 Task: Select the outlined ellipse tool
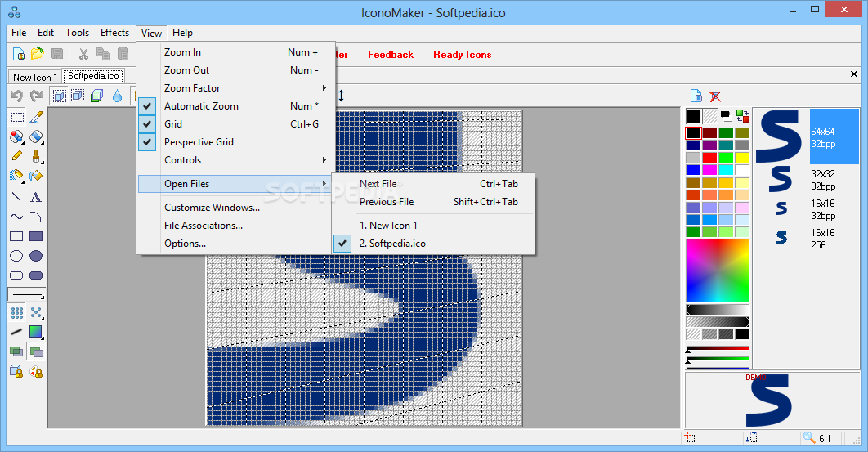(x=17, y=256)
